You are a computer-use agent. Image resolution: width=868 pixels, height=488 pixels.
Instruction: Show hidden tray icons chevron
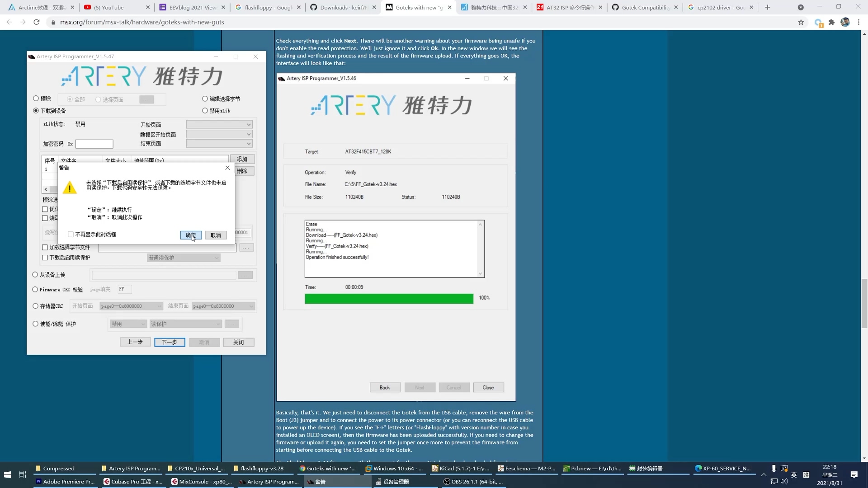[x=764, y=475]
